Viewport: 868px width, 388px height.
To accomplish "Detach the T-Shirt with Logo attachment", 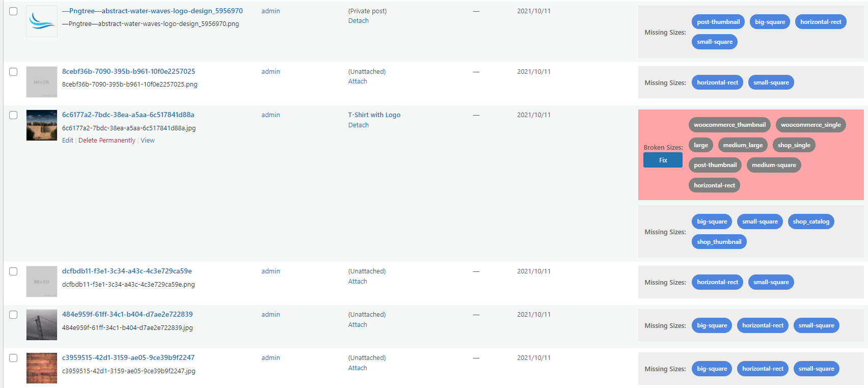I will [358, 125].
